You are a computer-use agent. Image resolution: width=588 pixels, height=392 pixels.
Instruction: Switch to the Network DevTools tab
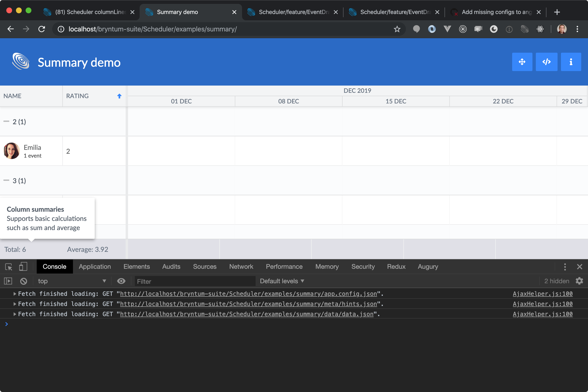241,267
